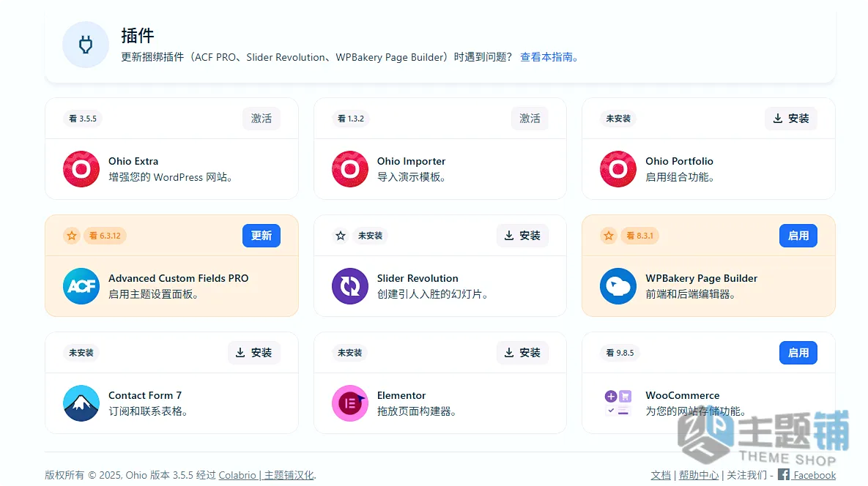
Task: Click the 8.3.1 version badge
Action: point(640,236)
